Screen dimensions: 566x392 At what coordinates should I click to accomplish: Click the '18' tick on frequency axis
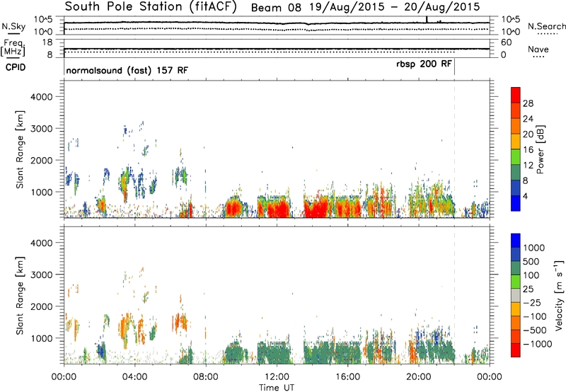point(48,42)
